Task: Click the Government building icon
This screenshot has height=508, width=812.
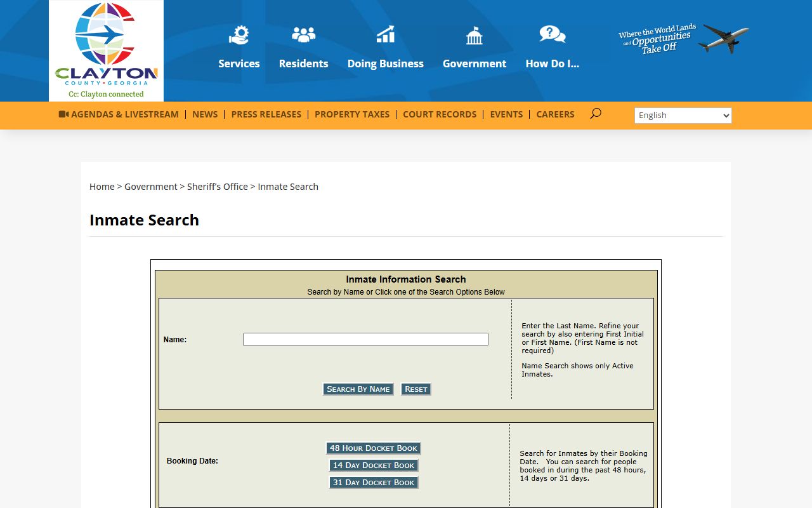Action: (x=474, y=36)
